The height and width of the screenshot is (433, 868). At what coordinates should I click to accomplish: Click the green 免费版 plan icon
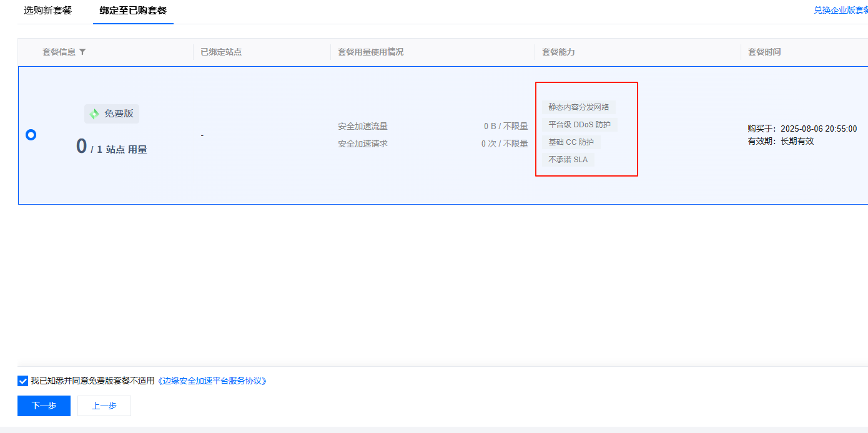[x=94, y=114]
